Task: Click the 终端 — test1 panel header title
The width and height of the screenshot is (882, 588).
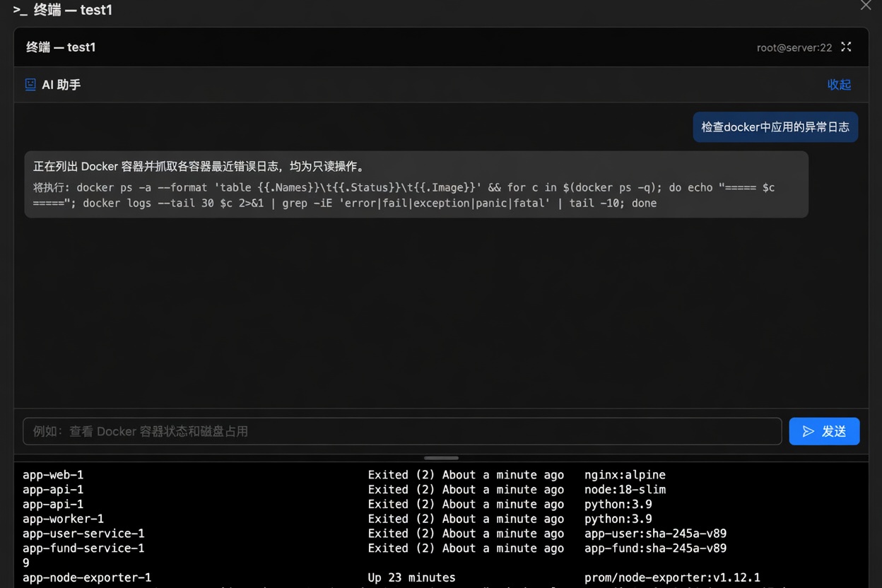Action: click(61, 47)
